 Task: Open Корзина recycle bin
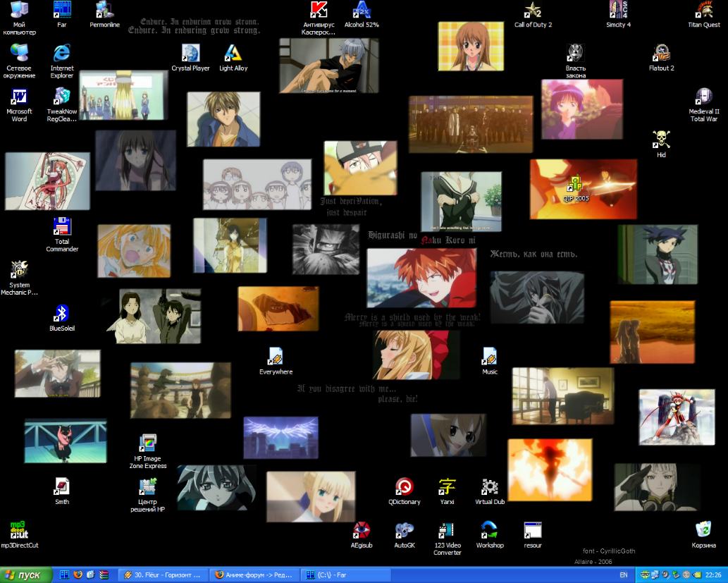tap(704, 536)
